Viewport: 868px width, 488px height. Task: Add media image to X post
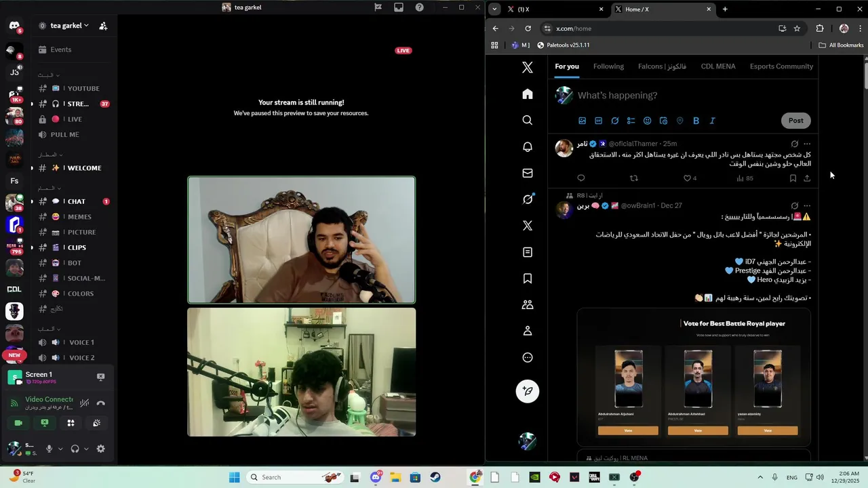coord(582,121)
